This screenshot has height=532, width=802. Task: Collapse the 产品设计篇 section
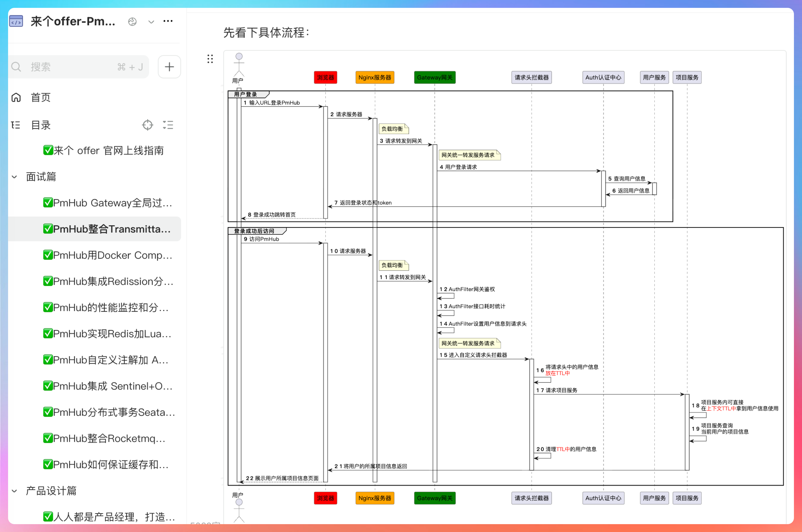click(x=14, y=491)
